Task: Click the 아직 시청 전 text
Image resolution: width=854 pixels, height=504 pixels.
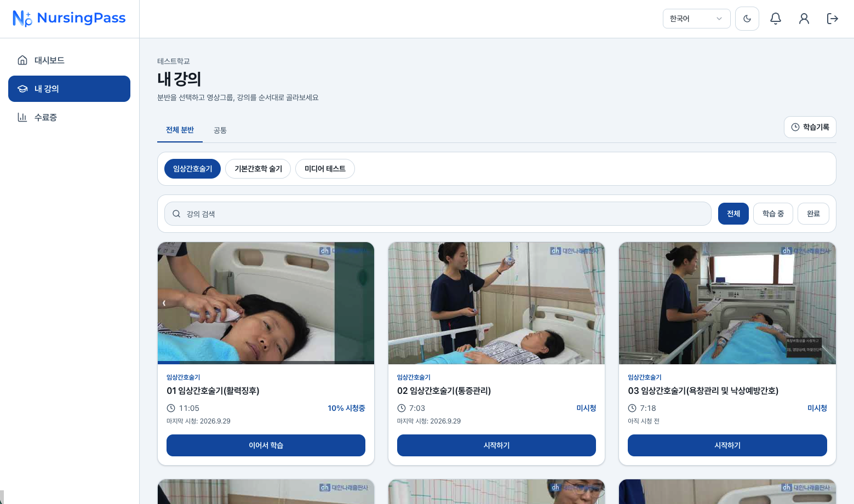Action: [644, 421]
